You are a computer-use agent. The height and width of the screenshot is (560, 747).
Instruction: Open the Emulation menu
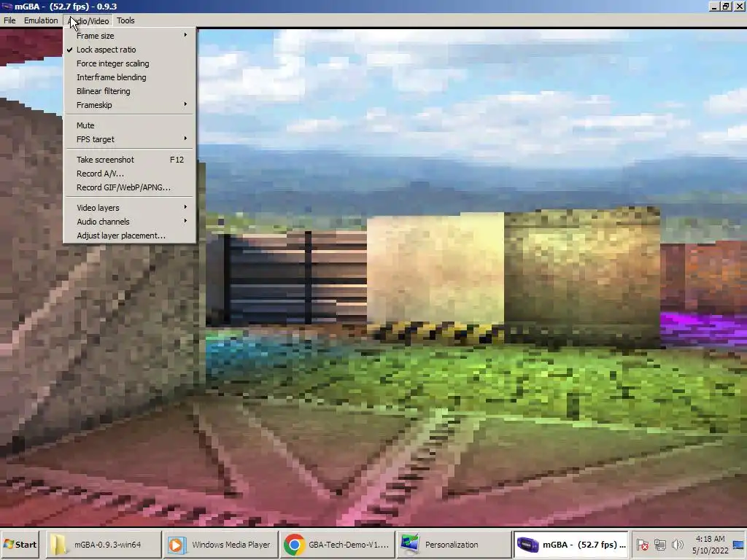(41, 20)
